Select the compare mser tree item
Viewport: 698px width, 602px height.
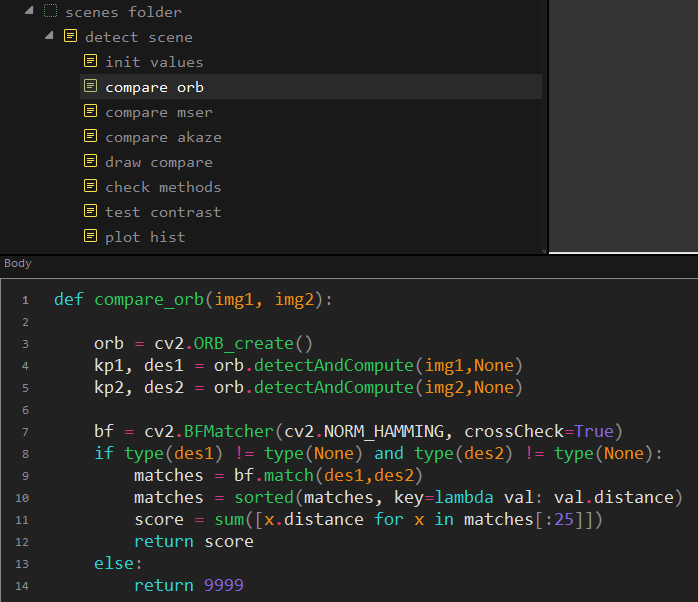159,112
